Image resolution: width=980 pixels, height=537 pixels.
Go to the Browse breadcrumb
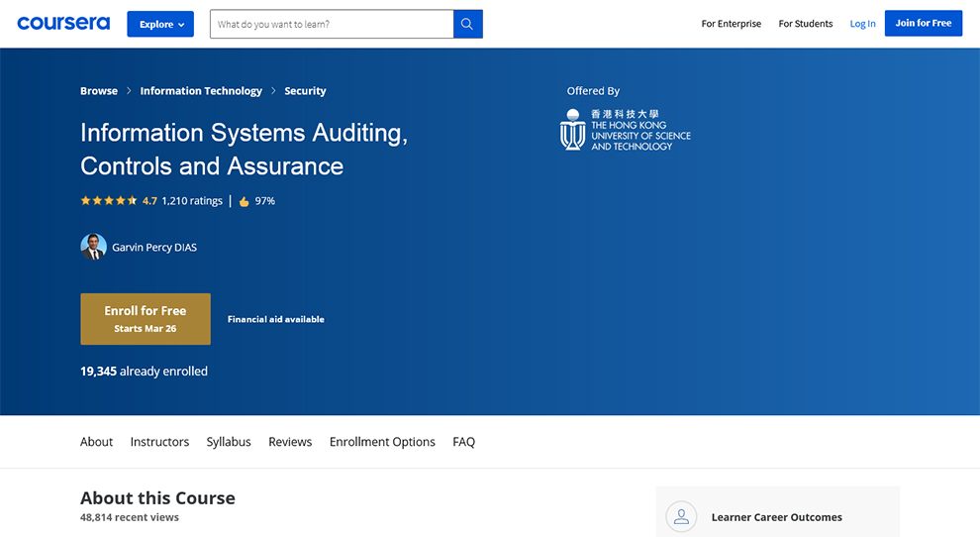click(99, 91)
